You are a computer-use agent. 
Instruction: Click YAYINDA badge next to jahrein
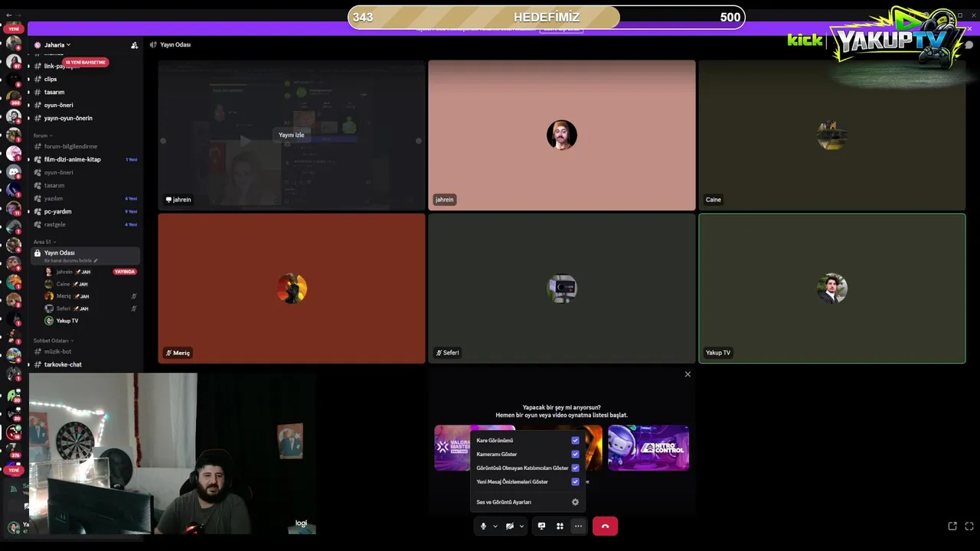125,272
